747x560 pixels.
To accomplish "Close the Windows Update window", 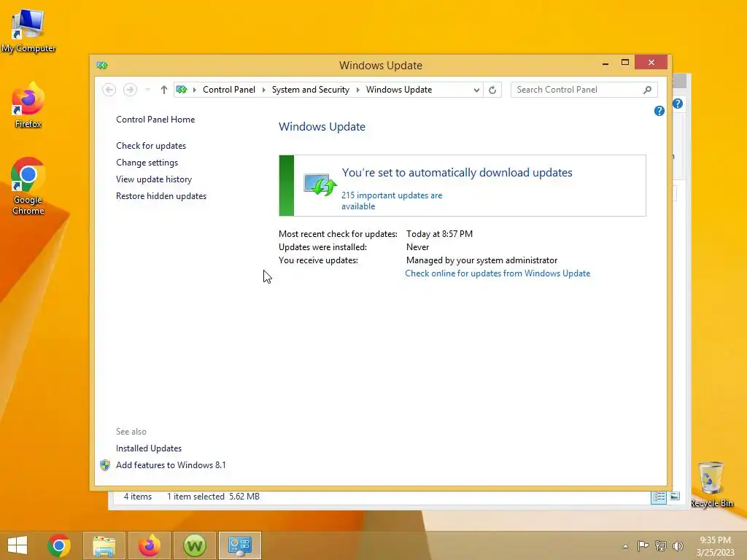I will pyautogui.click(x=651, y=63).
